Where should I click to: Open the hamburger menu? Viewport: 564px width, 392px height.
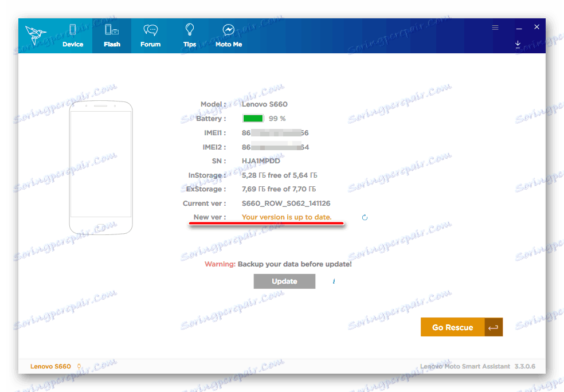point(495,26)
